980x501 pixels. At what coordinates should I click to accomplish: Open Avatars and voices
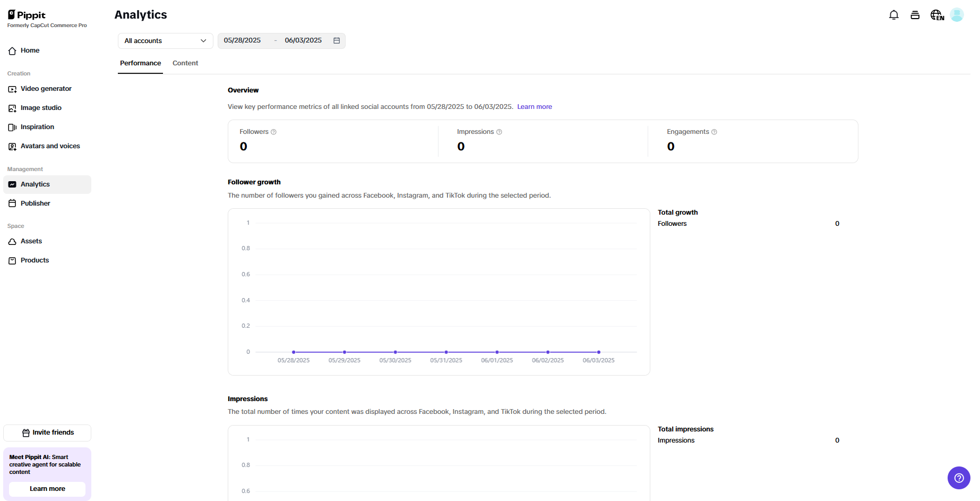coord(50,146)
